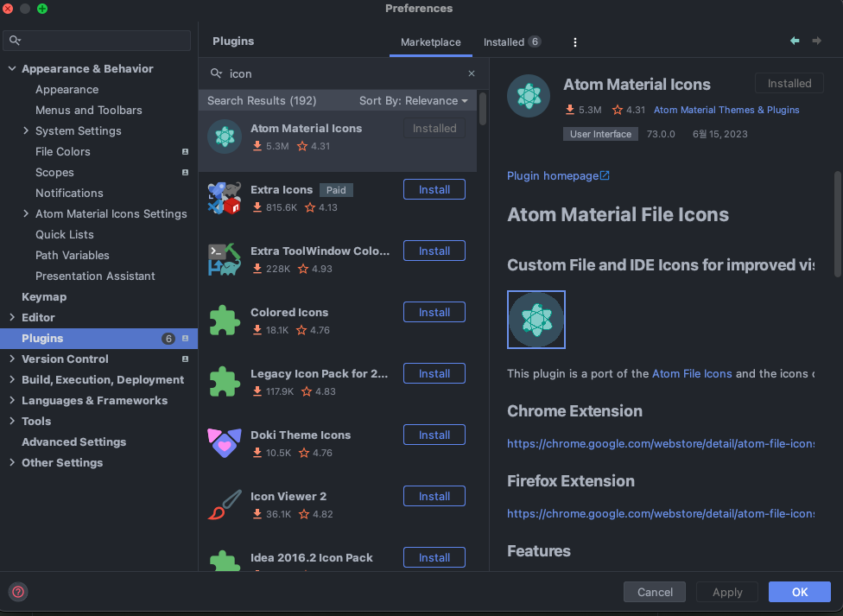The height and width of the screenshot is (616, 843).
Task: Open the Atom File Icons link
Action: [692, 374]
